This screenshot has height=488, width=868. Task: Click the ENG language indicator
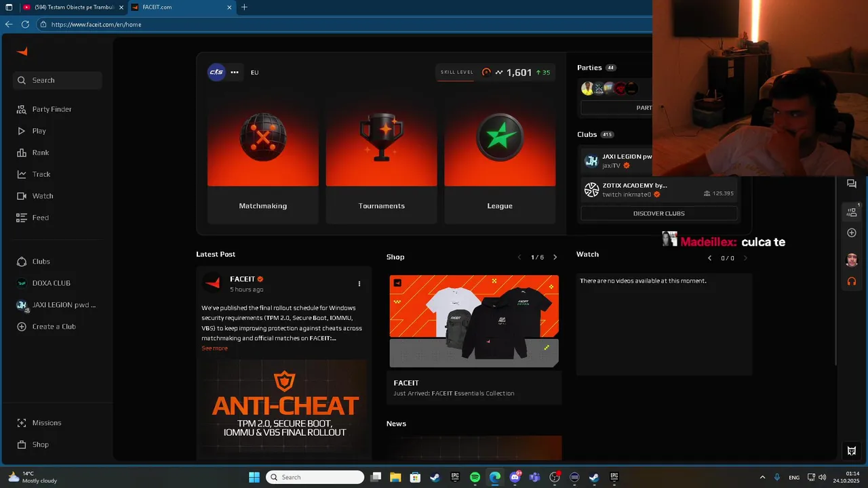[x=794, y=477]
